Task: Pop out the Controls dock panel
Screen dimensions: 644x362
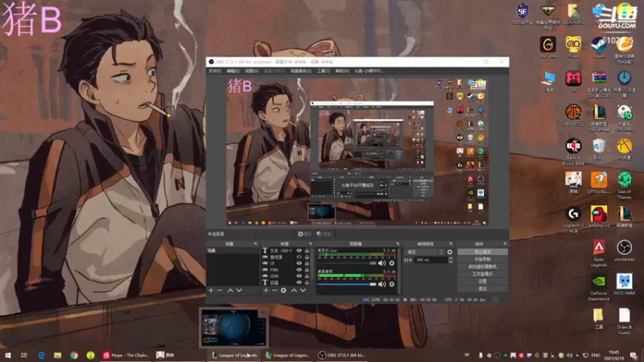Action: pos(505,244)
